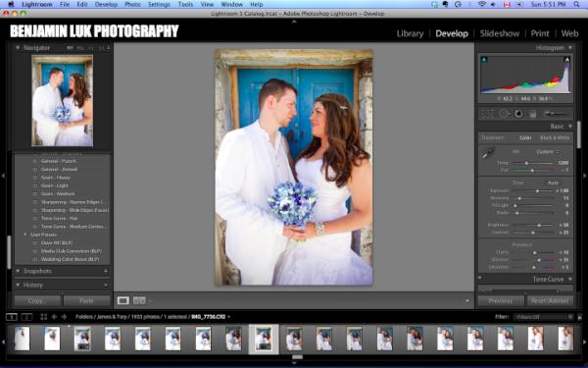Open the File menu
This screenshot has height=368, width=588.
click(65, 4)
